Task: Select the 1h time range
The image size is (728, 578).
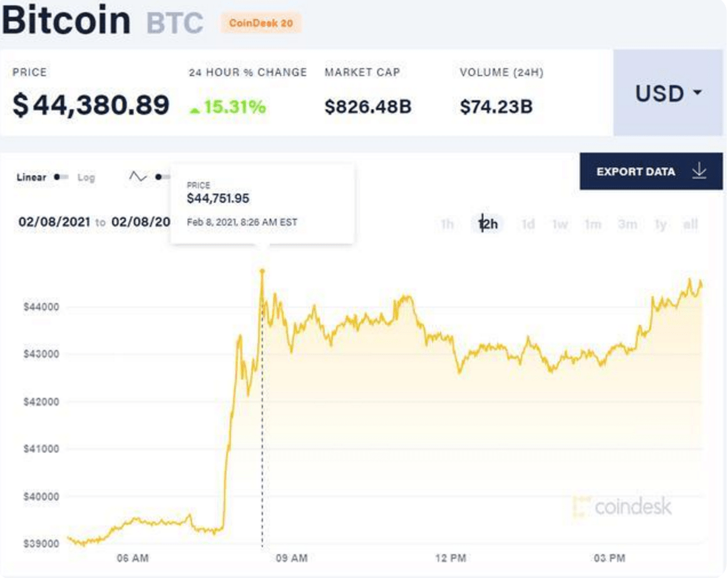Action: (447, 225)
